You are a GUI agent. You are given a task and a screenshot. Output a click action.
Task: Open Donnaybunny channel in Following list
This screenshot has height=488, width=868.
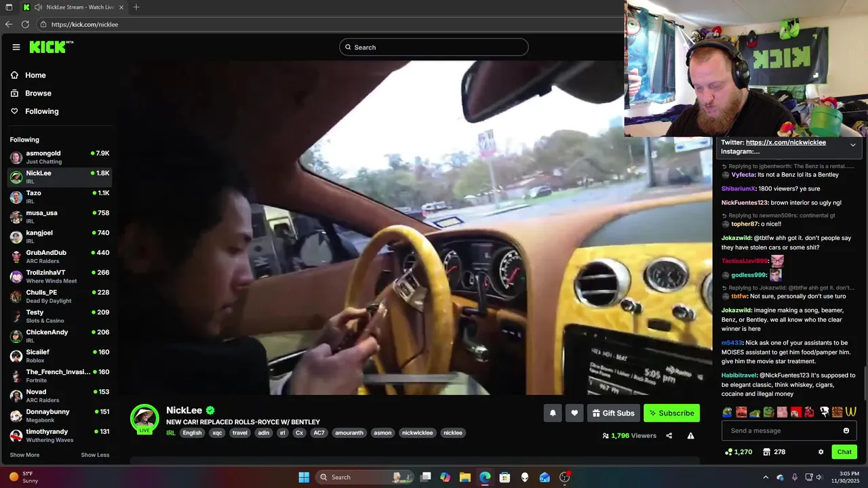(60, 415)
